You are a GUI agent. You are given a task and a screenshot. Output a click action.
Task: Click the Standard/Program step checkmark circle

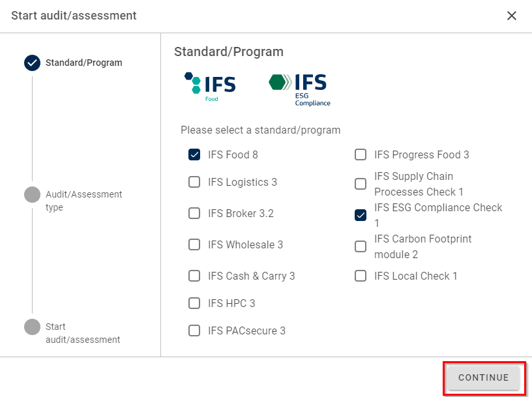pyautogui.click(x=32, y=63)
